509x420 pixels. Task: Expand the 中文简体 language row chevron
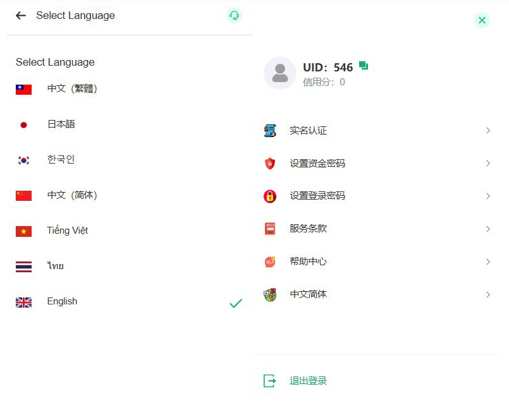pyautogui.click(x=488, y=294)
